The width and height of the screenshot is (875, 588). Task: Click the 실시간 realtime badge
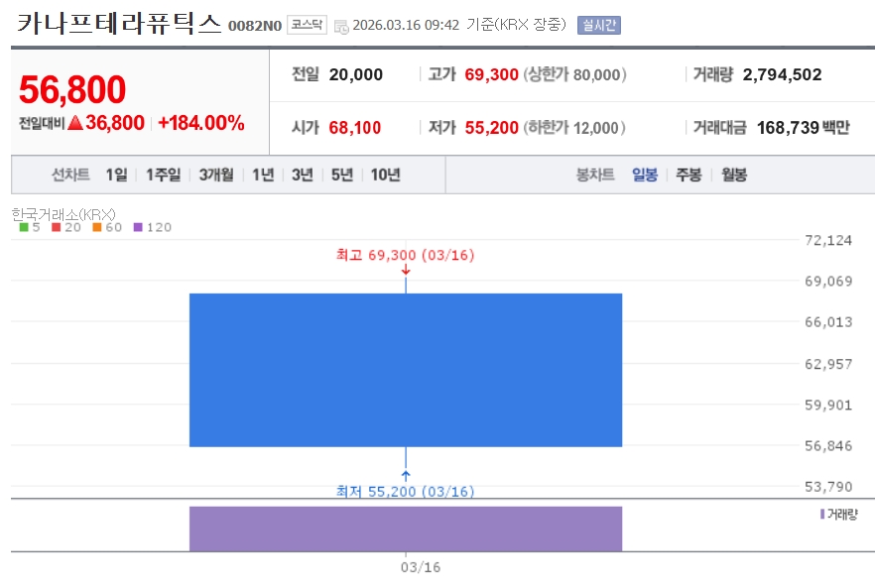click(x=599, y=25)
